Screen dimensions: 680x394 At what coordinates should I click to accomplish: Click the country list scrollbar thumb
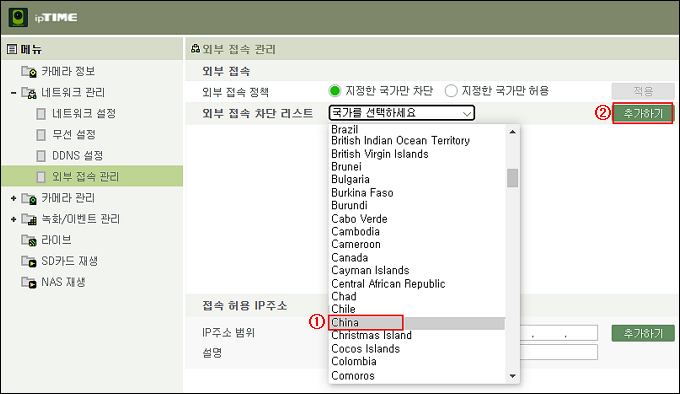(513, 178)
